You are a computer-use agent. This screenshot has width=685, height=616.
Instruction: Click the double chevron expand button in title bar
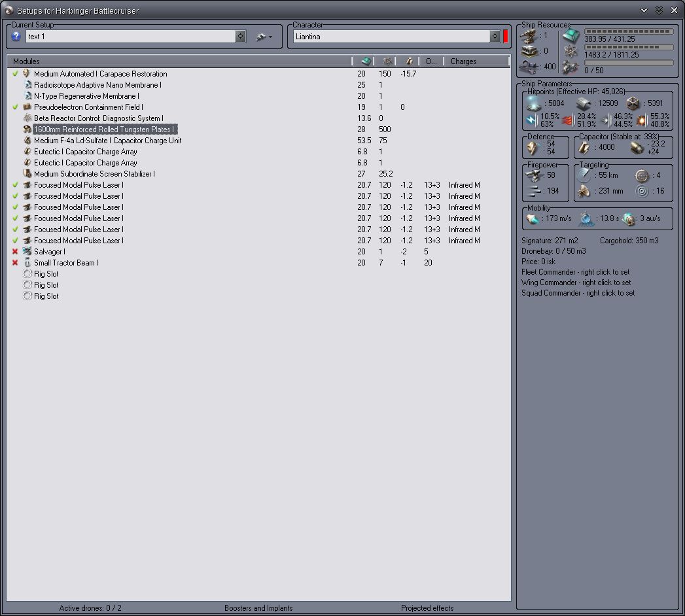tap(659, 10)
